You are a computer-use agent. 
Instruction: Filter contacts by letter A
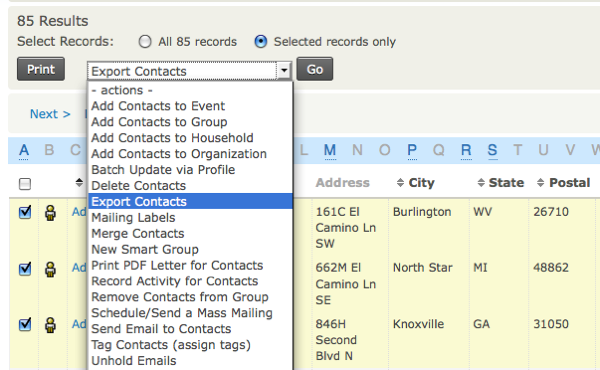tap(24, 150)
